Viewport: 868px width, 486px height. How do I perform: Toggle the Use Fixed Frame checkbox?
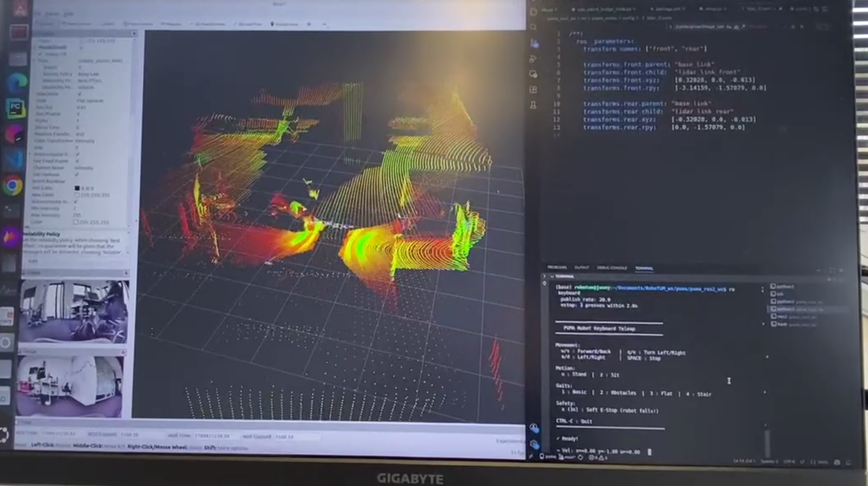click(77, 159)
